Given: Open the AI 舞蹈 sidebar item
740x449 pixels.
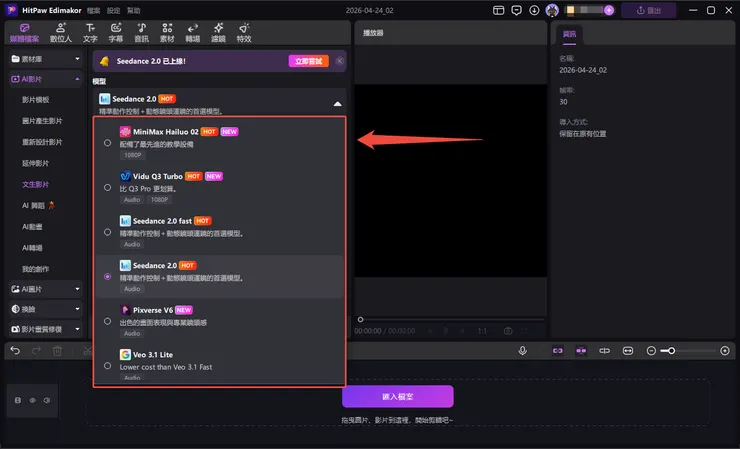Looking at the screenshot, I should tap(38, 205).
